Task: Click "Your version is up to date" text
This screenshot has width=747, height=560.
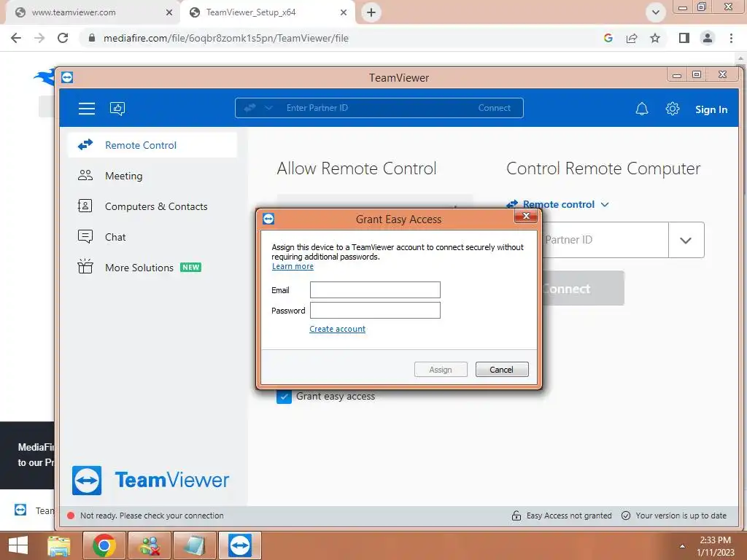Action: (x=681, y=516)
